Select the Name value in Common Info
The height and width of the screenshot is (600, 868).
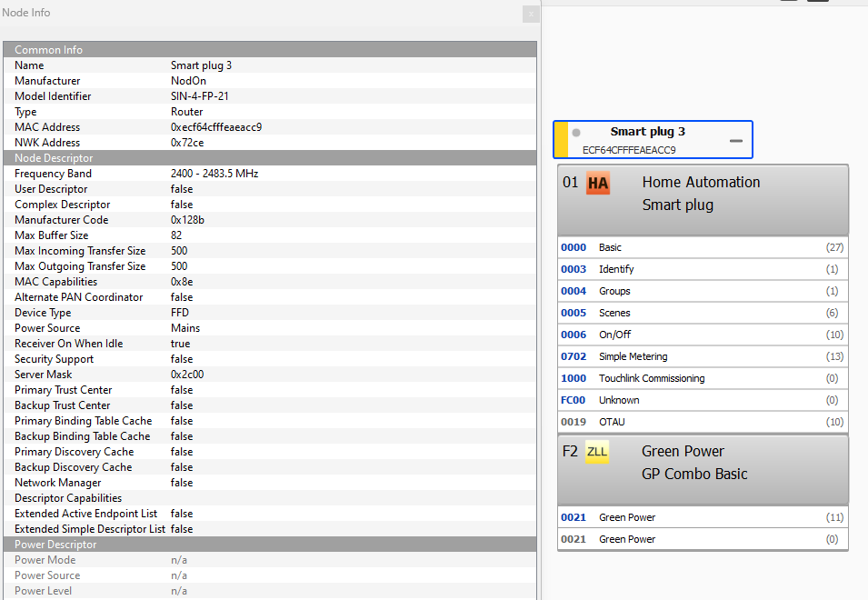[x=201, y=65]
